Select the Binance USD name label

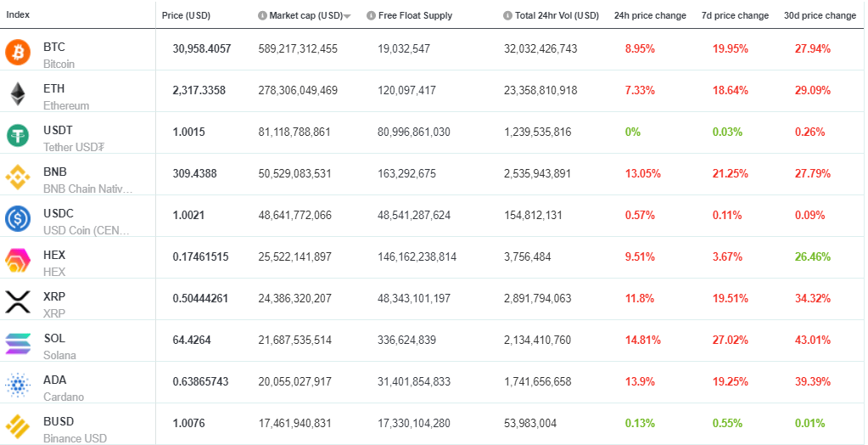(75, 438)
